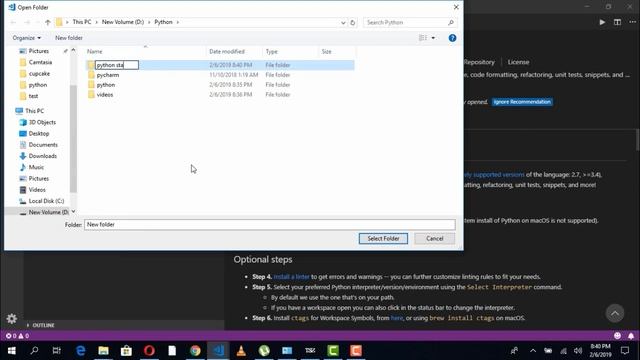Sort by Type column header

tap(291, 51)
